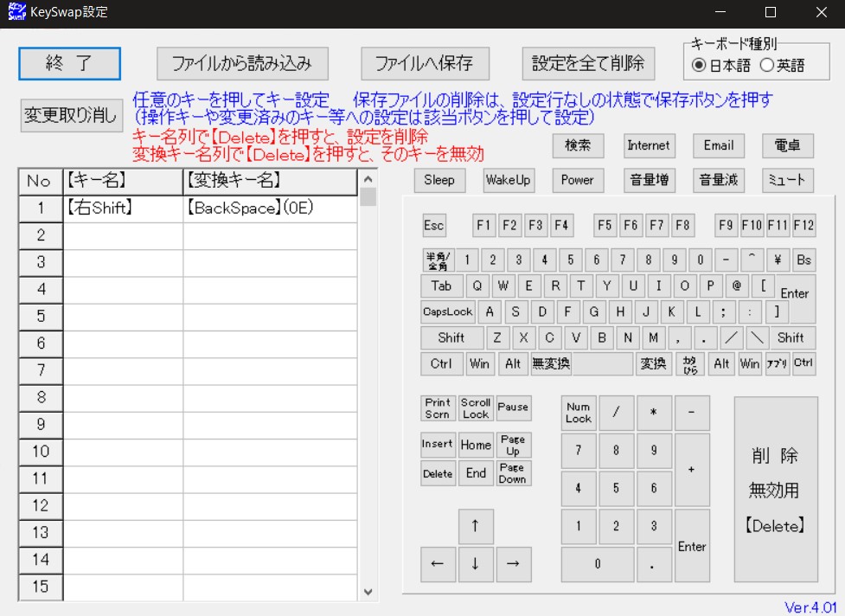Click the left Shift key
845x616 pixels.
pyautogui.click(x=451, y=338)
